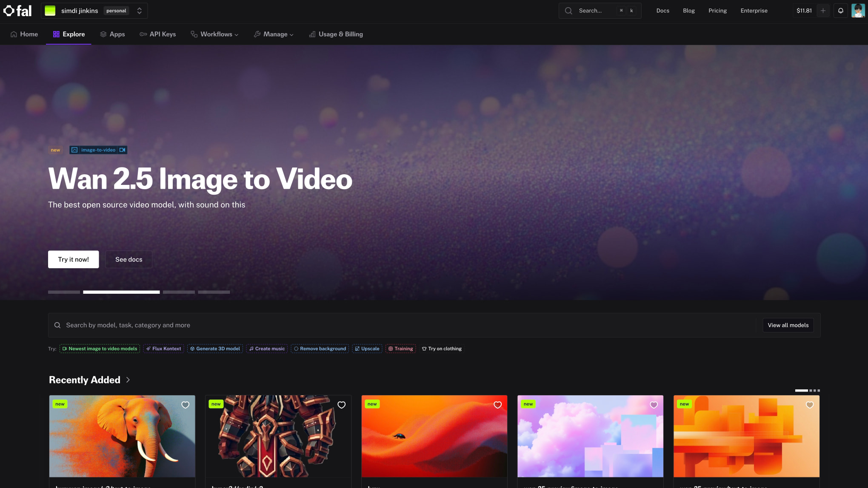Expand the Workflows menu
The image size is (868, 488).
point(214,34)
